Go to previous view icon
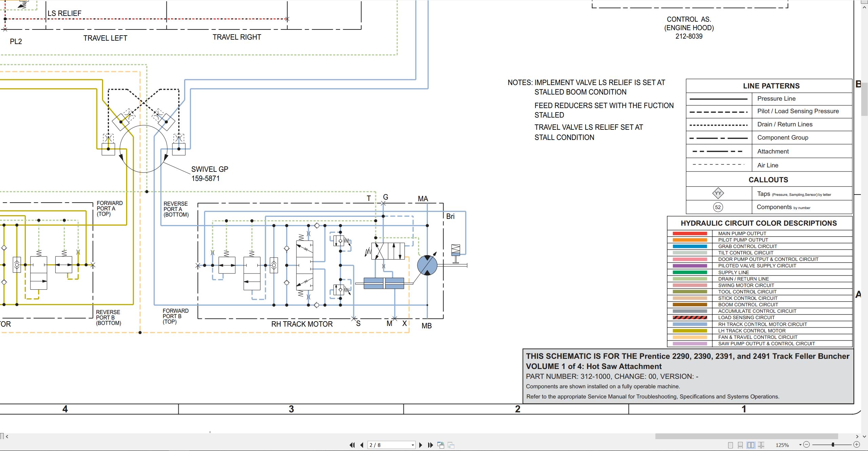This screenshot has height=451, width=868. [441, 445]
